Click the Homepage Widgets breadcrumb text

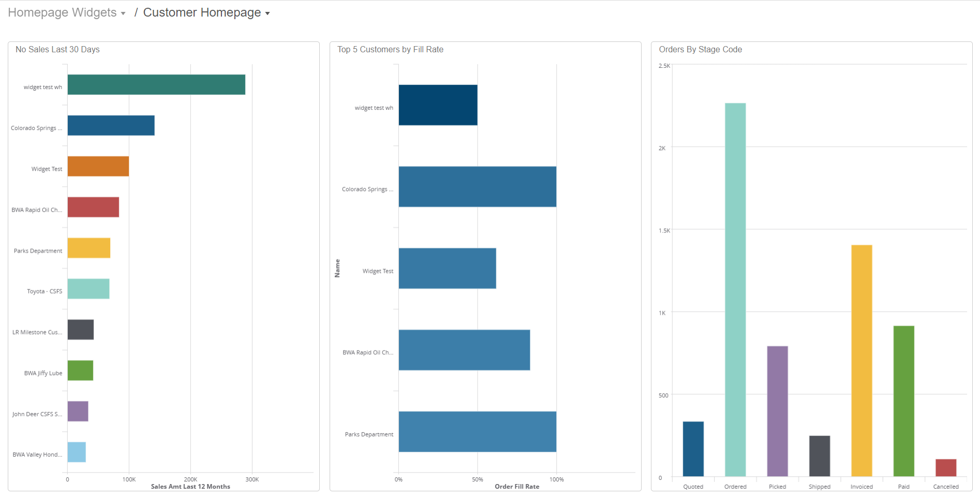(62, 12)
